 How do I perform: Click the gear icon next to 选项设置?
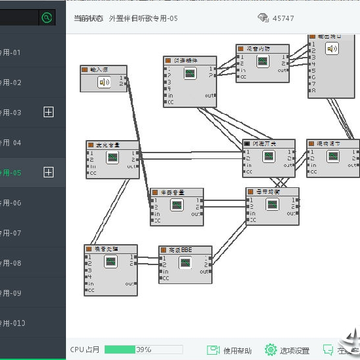pos(271,350)
